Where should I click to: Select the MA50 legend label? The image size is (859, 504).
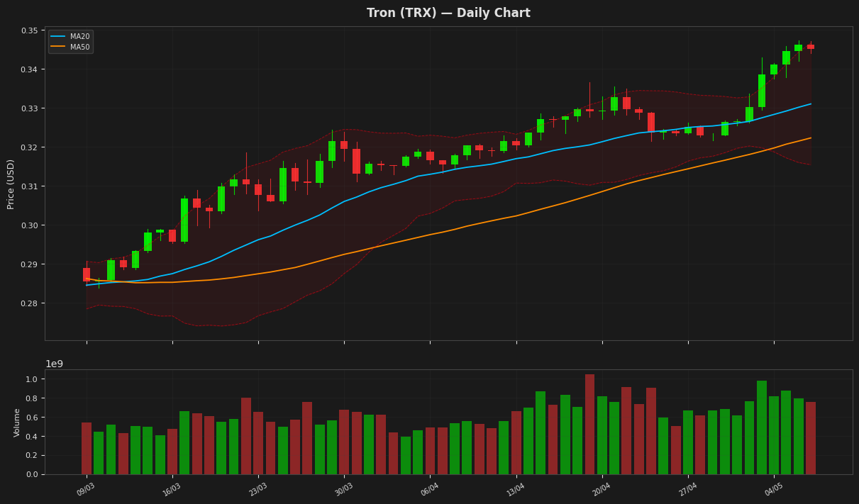tap(79, 47)
